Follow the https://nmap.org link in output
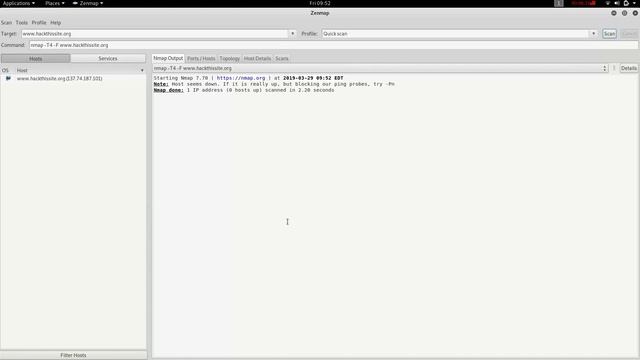Viewport: 640px width, 360px height. [x=241, y=78]
